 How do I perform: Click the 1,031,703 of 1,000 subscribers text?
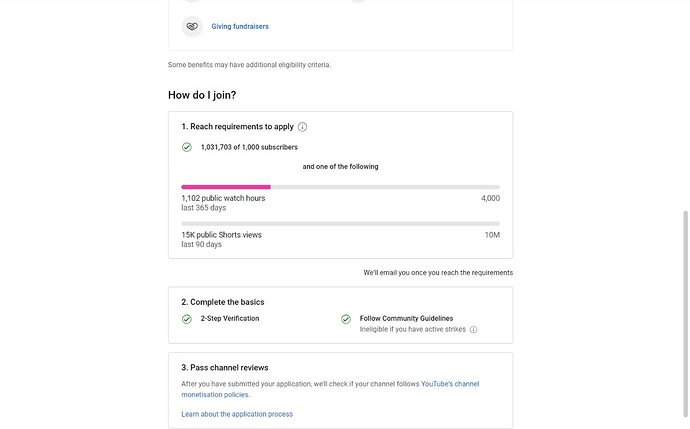[x=249, y=147]
